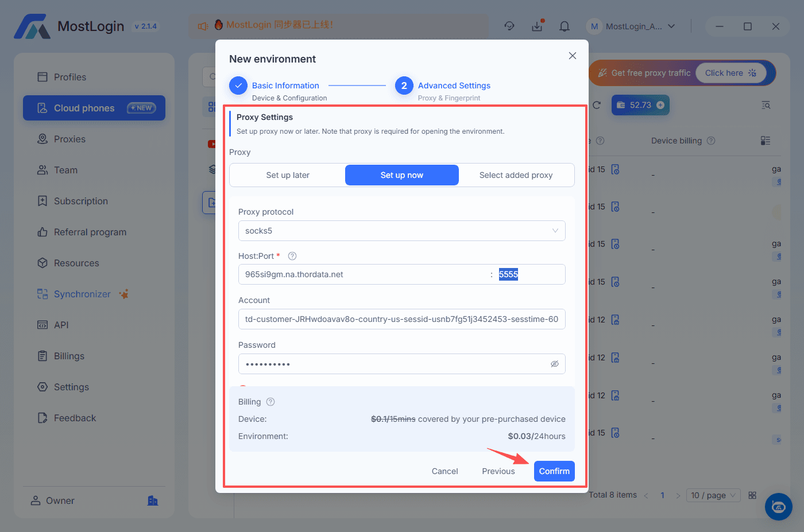The height and width of the screenshot is (532, 804).
Task: Click Cancel in the dialog
Action: pyautogui.click(x=445, y=471)
